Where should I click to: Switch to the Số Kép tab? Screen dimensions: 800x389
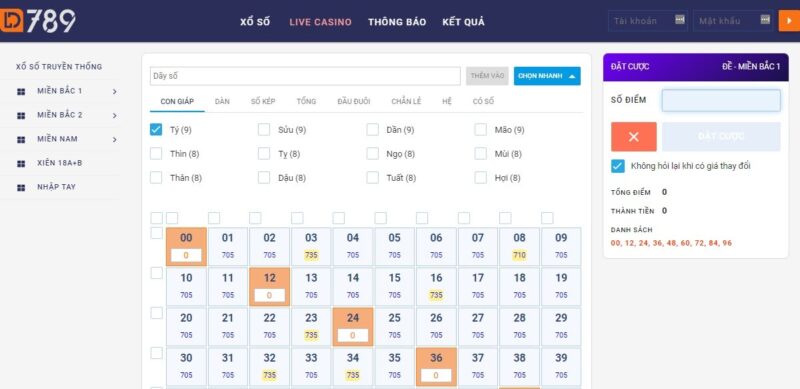coord(263,102)
